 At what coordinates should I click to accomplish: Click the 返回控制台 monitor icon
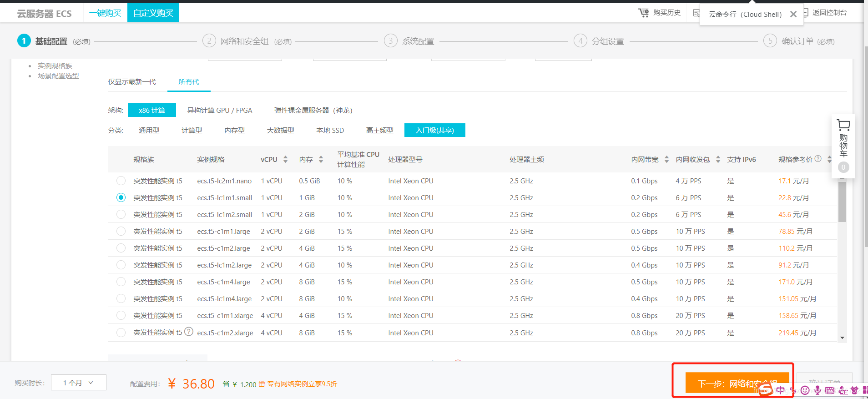(x=805, y=13)
